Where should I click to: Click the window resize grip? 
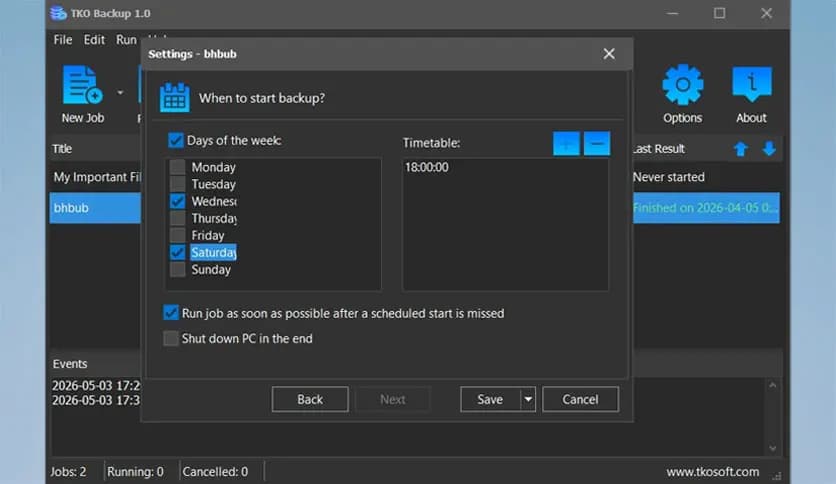click(777, 475)
